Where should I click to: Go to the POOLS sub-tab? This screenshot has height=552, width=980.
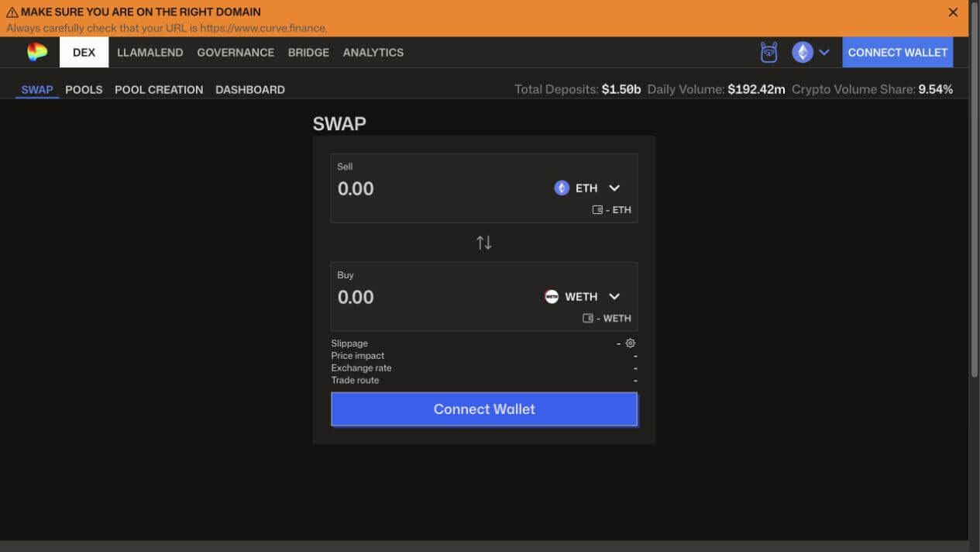tap(84, 89)
